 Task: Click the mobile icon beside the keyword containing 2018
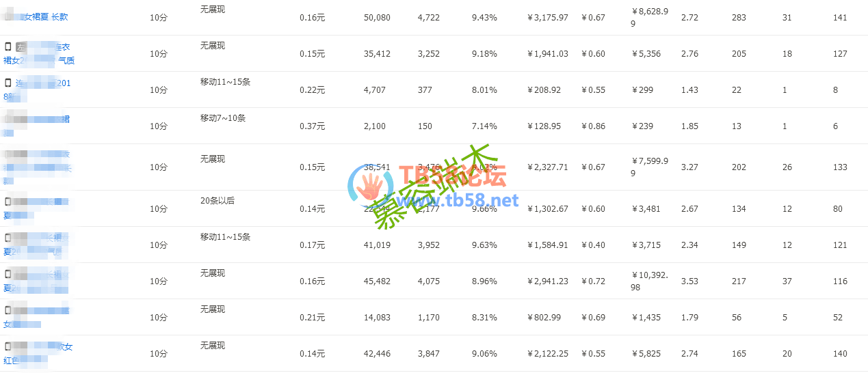[8, 83]
